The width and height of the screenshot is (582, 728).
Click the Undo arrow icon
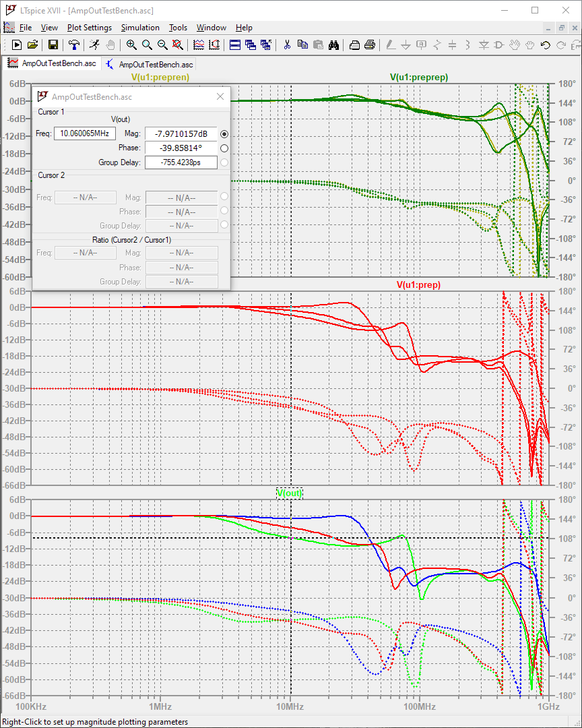pos(546,45)
